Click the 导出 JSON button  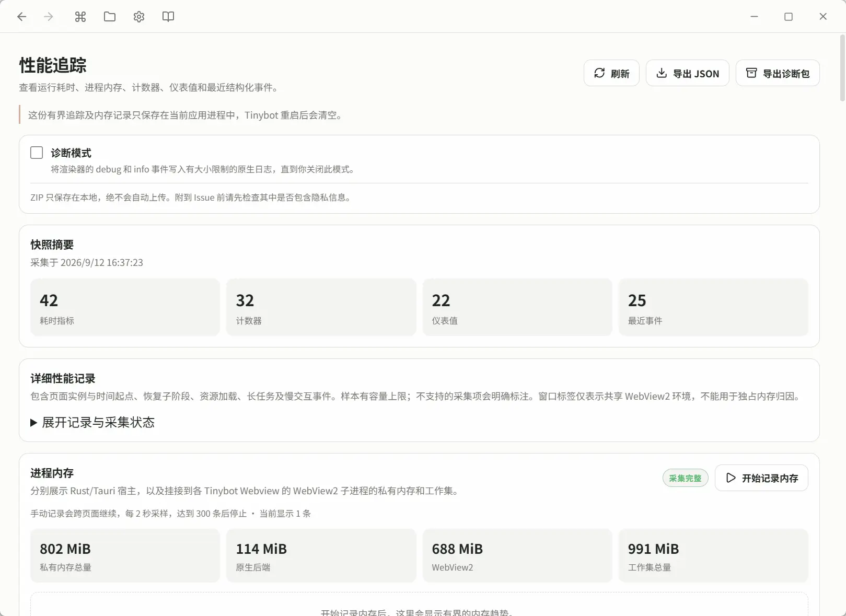click(687, 73)
